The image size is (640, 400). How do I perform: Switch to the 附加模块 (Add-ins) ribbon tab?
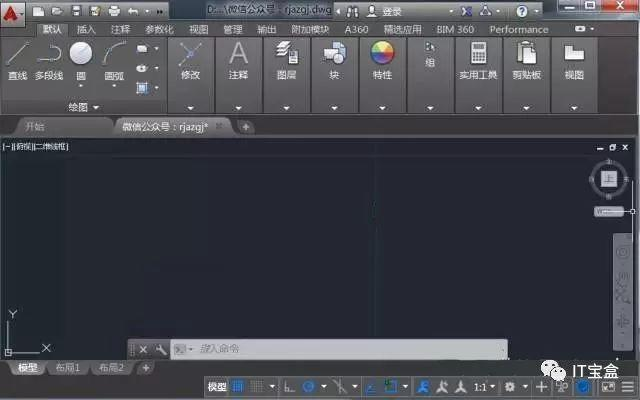tap(310, 29)
